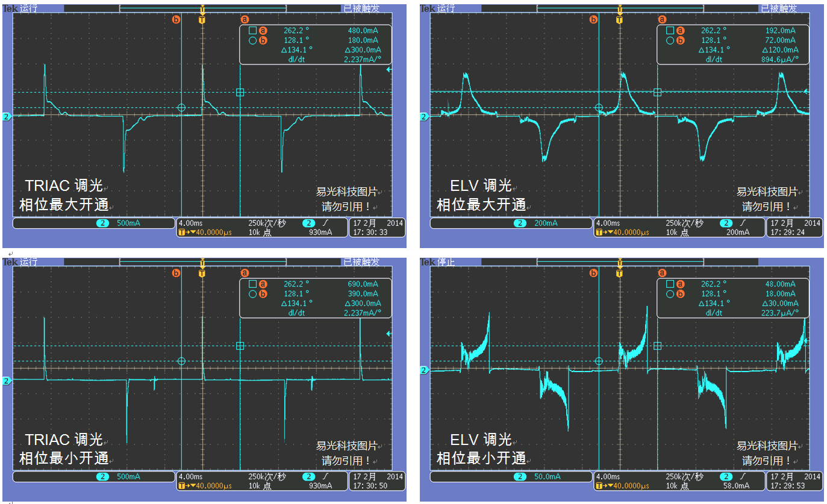Viewport: 827px width, 504px height.
Task: Select cursor b marker atop ELV 相位最大开通 panel
Action: point(593,20)
